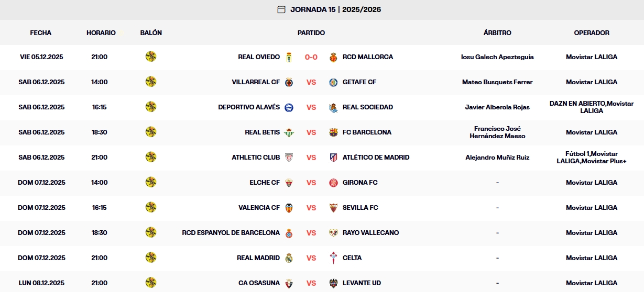Viewport: 644px width, 292px height.
Task: Select the Girona FC team name
Action: (360, 183)
